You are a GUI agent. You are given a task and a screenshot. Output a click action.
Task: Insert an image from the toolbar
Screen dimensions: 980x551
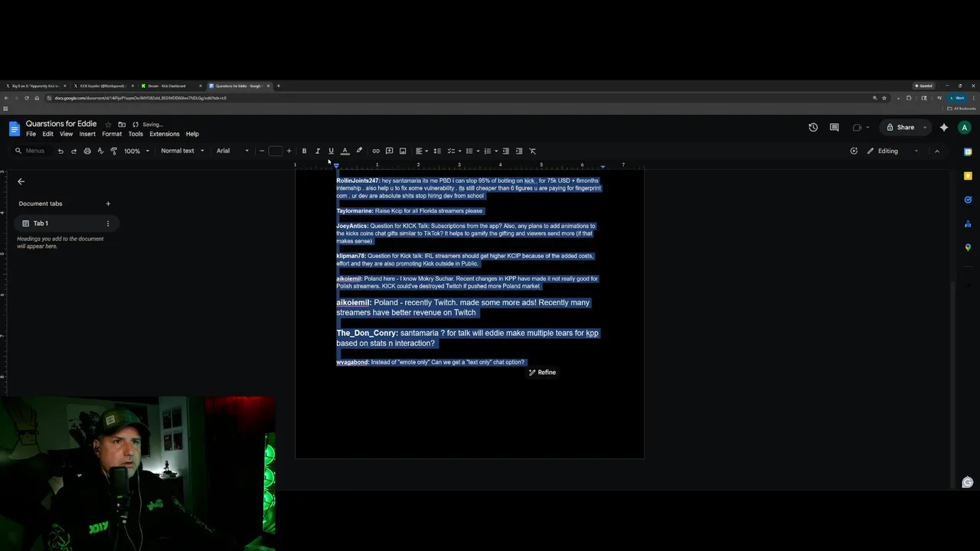(403, 151)
